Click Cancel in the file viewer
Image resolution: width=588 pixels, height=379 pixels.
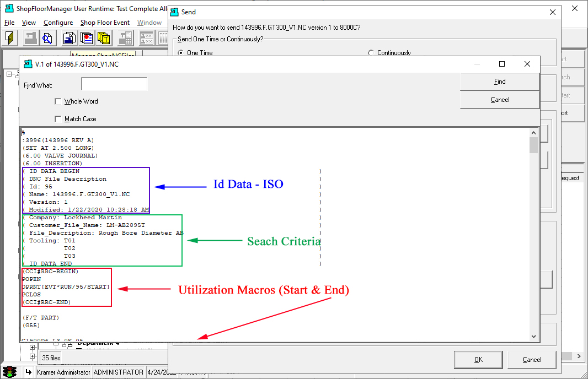(500, 100)
